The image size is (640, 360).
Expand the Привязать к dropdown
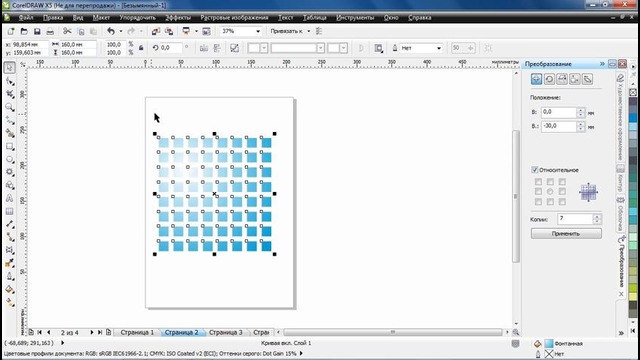(309, 31)
